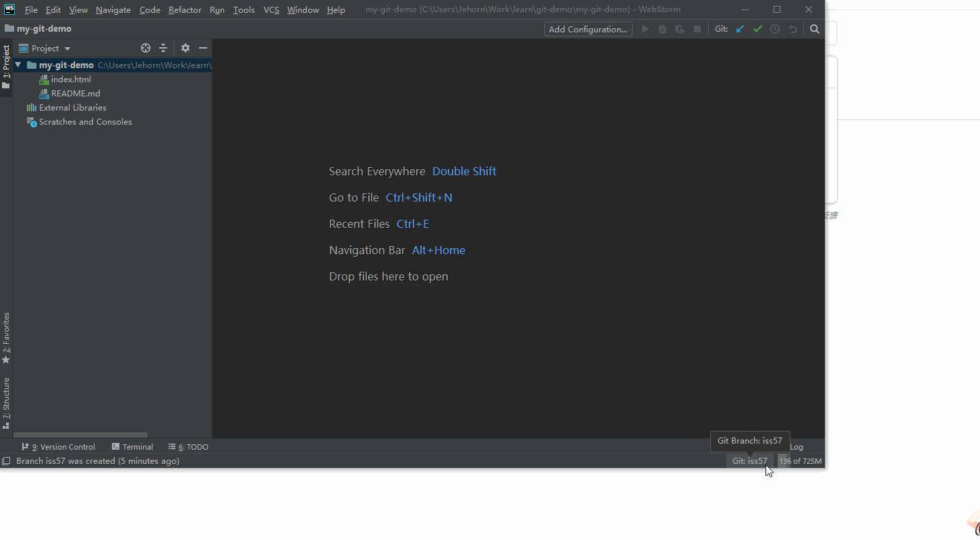This screenshot has width=980, height=540.
Task: Open the Window menu
Action: click(x=303, y=9)
